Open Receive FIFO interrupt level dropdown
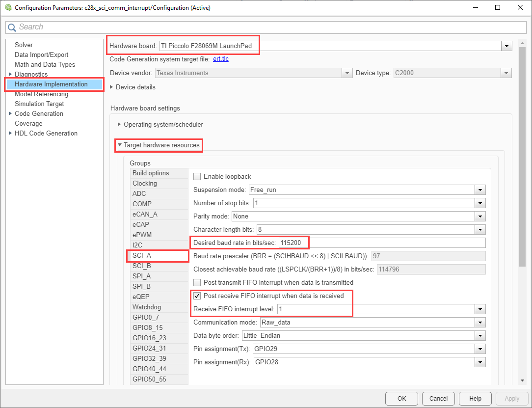The height and width of the screenshot is (408, 532). coord(480,309)
